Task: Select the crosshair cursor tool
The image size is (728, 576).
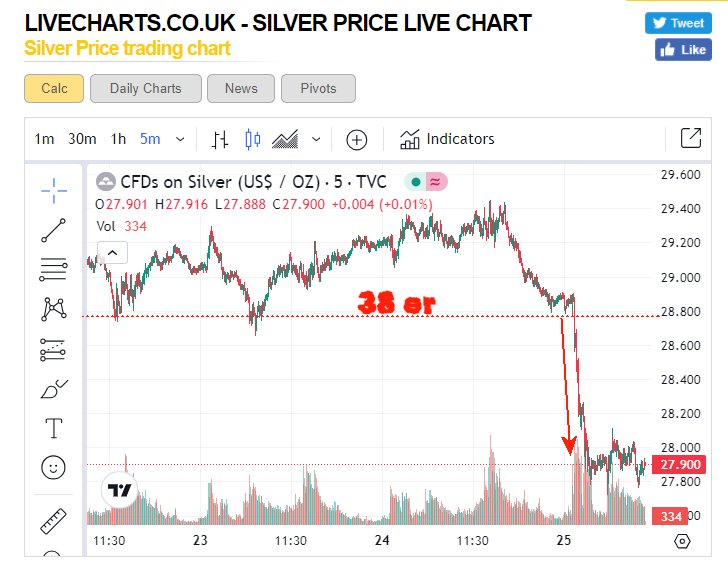Action: coord(54,188)
